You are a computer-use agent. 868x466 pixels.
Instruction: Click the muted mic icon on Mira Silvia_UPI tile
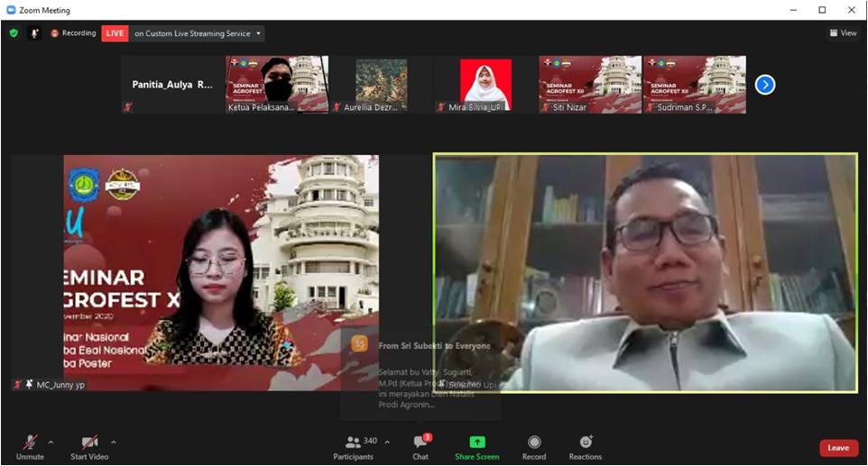click(441, 107)
